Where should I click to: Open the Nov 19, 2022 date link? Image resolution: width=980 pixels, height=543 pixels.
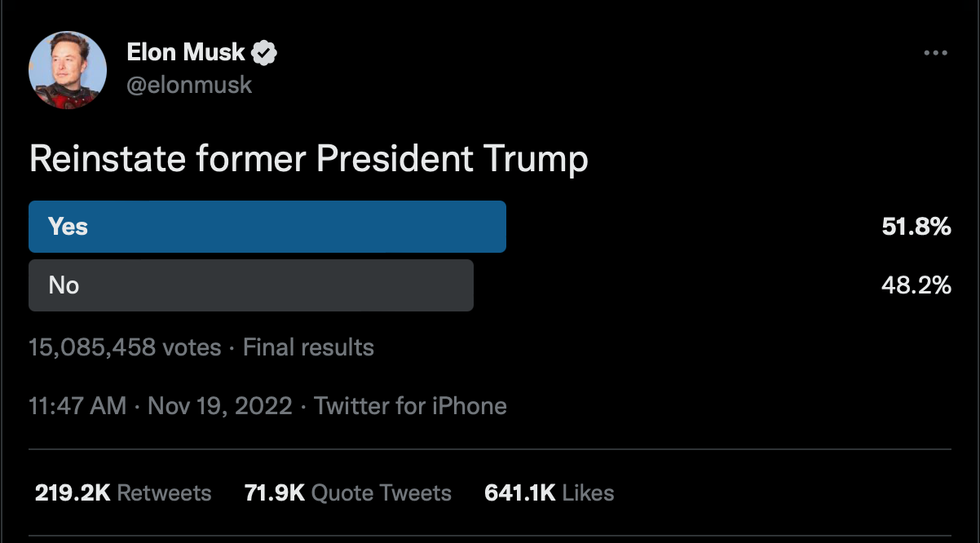click(220, 406)
